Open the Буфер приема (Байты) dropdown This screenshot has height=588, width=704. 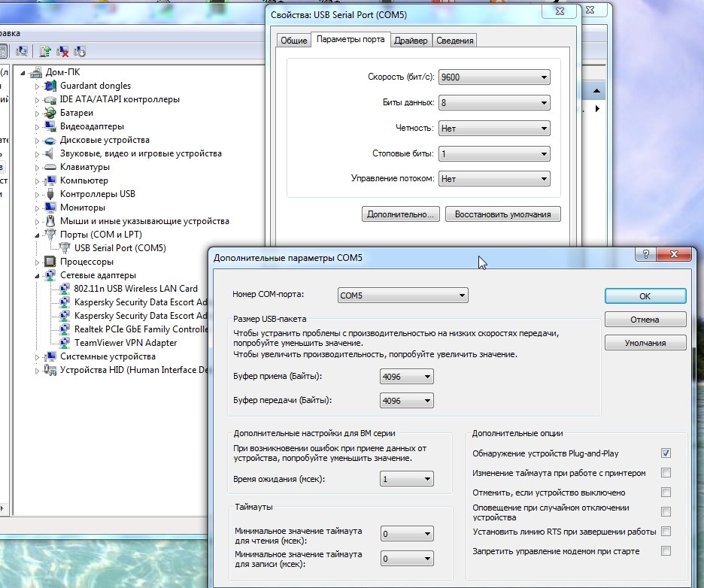point(407,377)
